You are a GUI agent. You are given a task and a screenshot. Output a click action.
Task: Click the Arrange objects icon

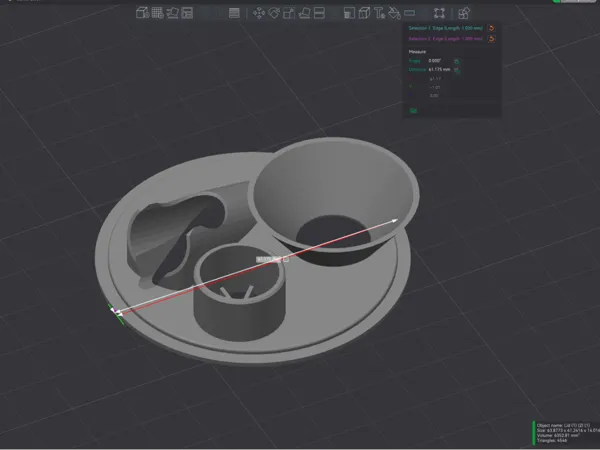tap(187, 13)
